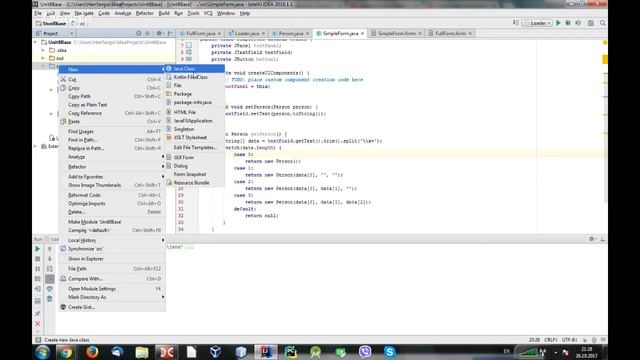Stop the process in the Run panel

[38, 259]
